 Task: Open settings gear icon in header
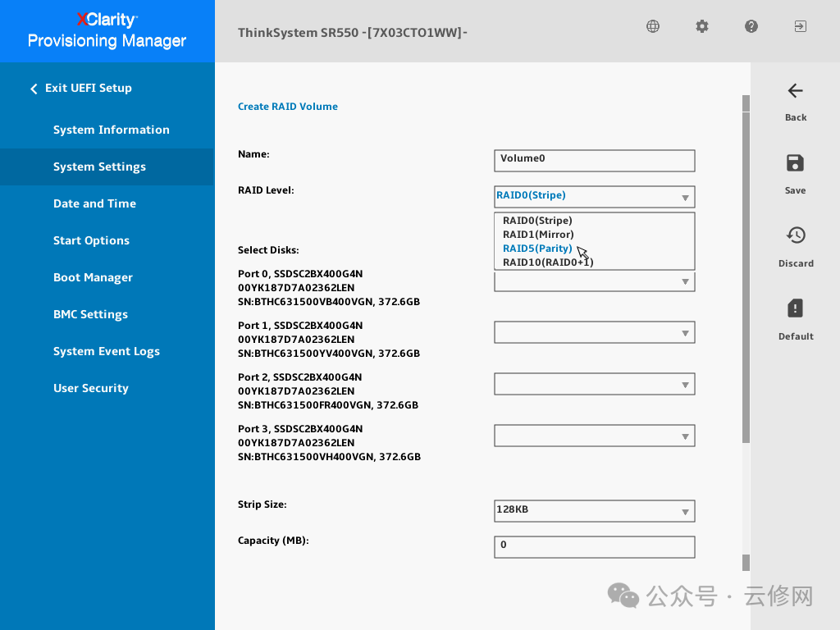coord(702,26)
